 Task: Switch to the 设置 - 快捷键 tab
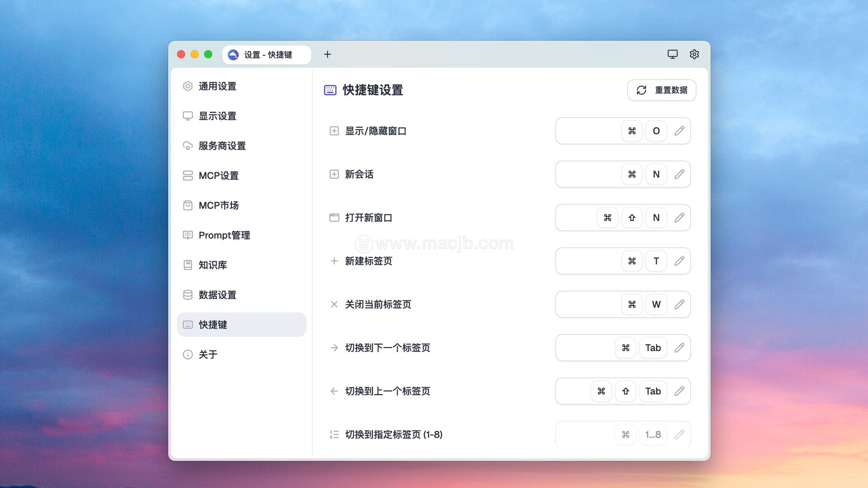pyautogui.click(x=267, y=55)
